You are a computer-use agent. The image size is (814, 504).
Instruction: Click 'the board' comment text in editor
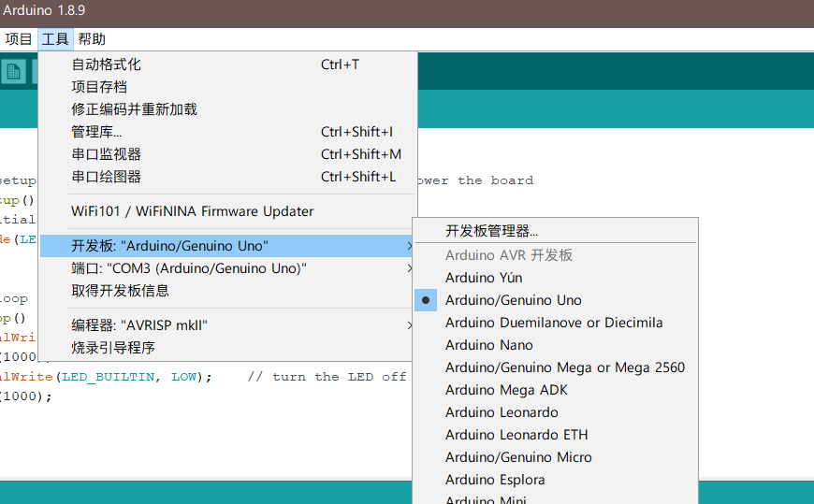coord(495,180)
